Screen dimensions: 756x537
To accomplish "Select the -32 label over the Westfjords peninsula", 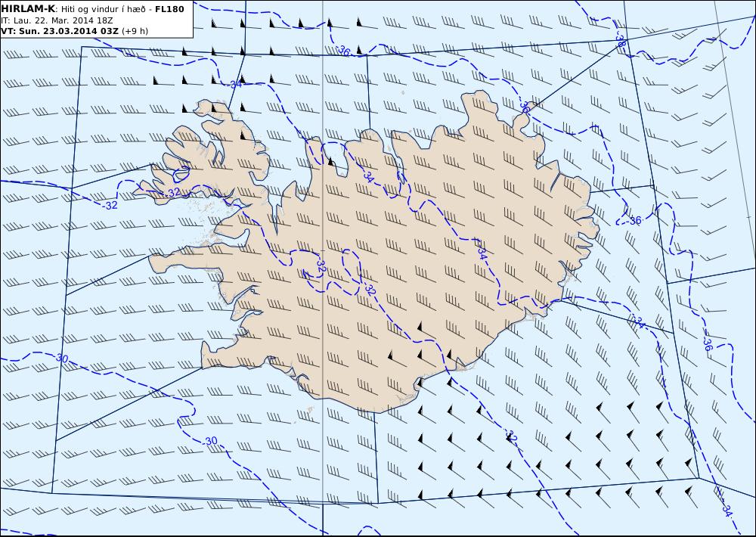I will 172,192.
